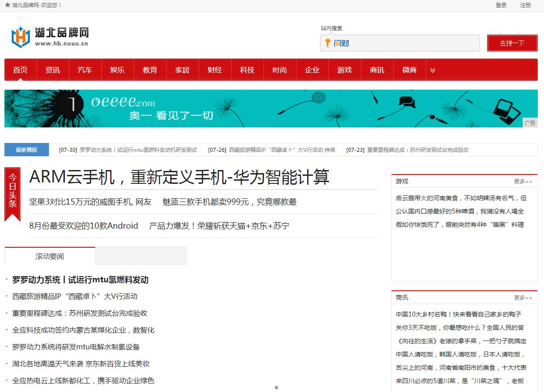Click 更多>> in the 游戏 panel
Screen dimensions: 544x392
click(523, 181)
